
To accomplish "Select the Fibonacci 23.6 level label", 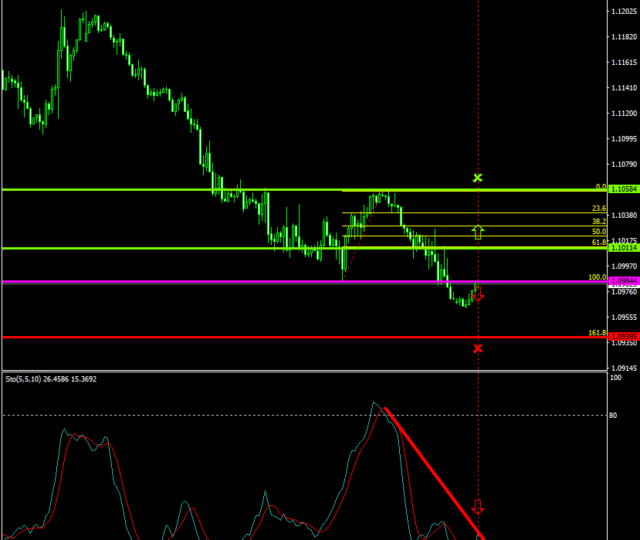I will tap(599, 208).
